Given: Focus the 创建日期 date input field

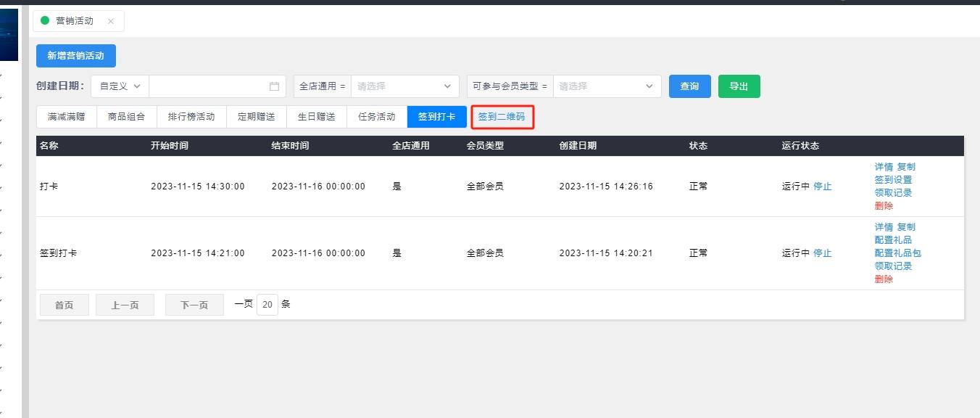Looking at the screenshot, I should tap(217, 86).
